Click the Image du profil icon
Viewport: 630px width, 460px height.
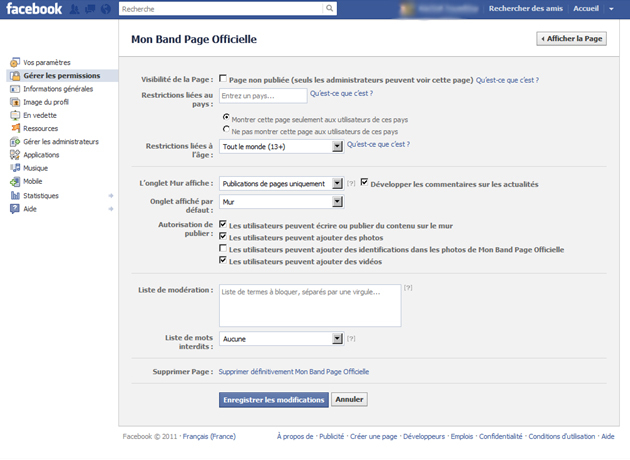click(x=15, y=102)
